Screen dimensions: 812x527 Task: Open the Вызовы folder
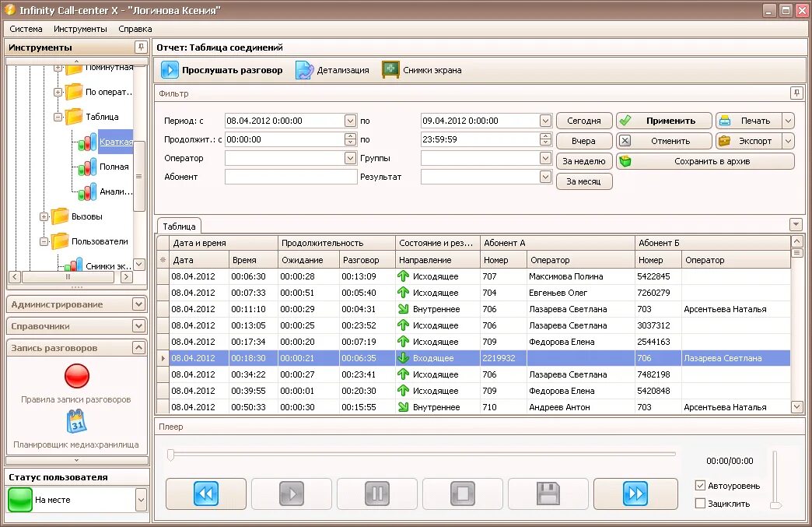60,216
